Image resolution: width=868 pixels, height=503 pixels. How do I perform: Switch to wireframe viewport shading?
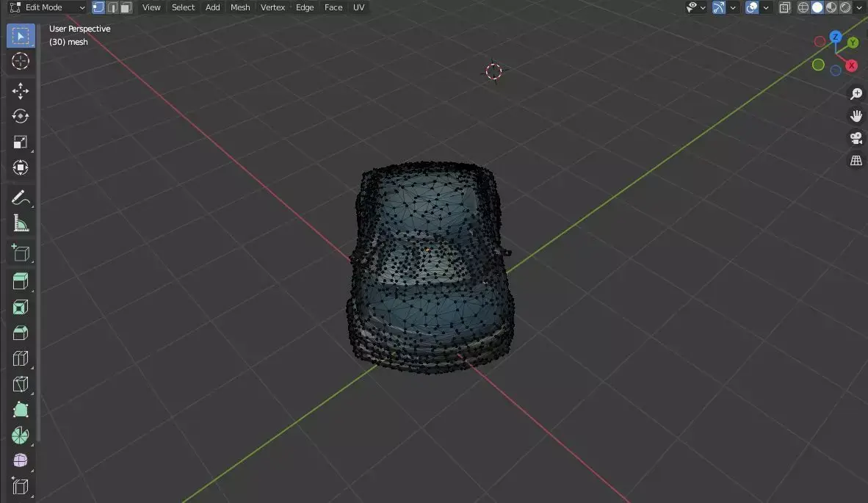(x=803, y=7)
